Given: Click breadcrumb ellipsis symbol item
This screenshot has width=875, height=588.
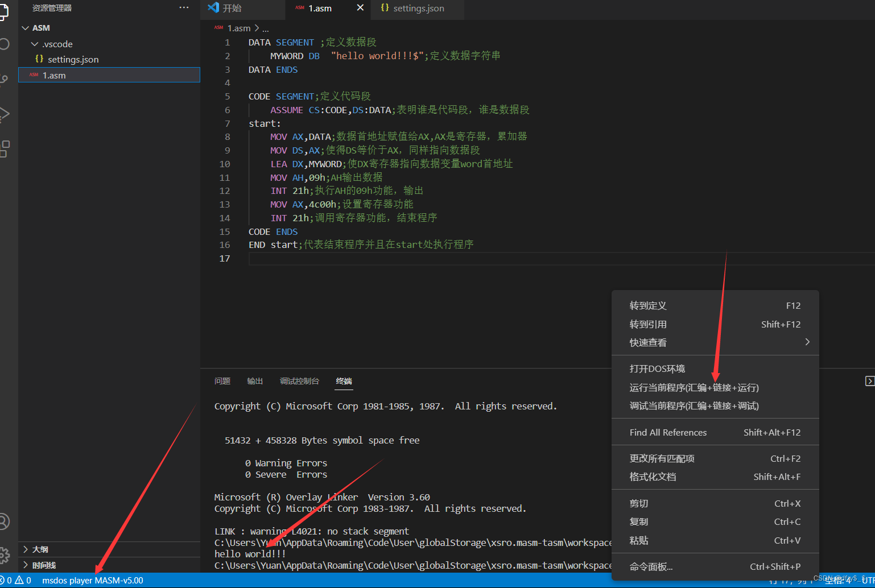Looking at the screenshot, I should (266, 28).
